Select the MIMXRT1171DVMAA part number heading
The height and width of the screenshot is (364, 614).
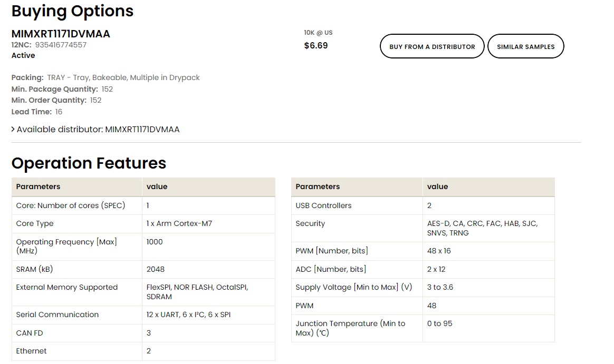pyautogui.click(x=61, y=34)
